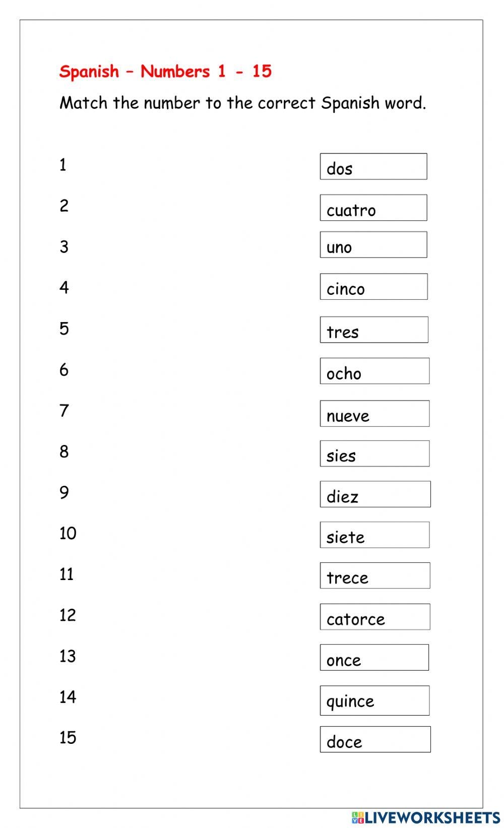
Task: Select the "cuatro" word box
Action: coord(373,208)
